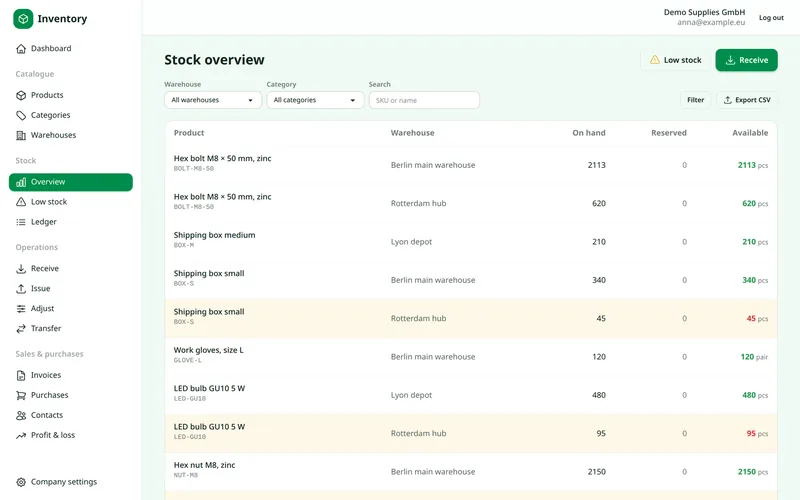Click the Log out link
Screen dimensions: 800x500
(x=771, y=18)
